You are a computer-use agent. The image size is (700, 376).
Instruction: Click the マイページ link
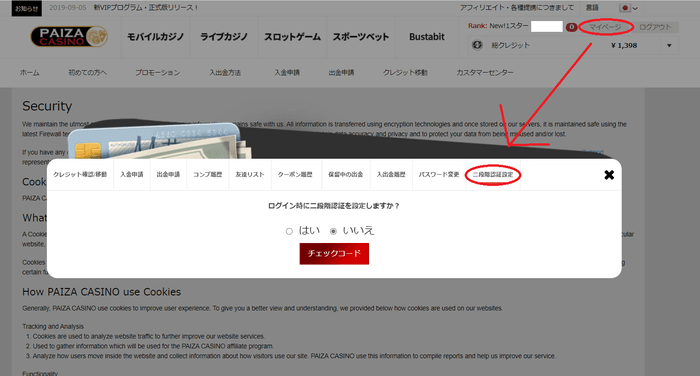pos(605,27)
